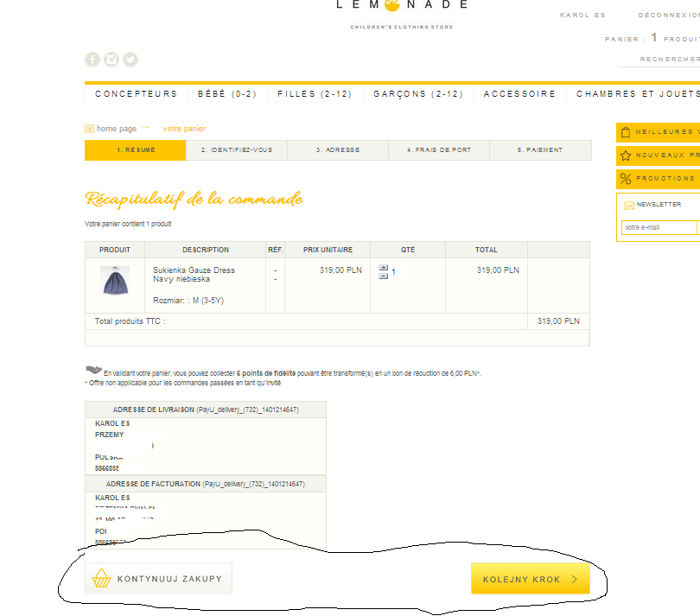Decrease quantity with the minus icon

pos(384,276)
